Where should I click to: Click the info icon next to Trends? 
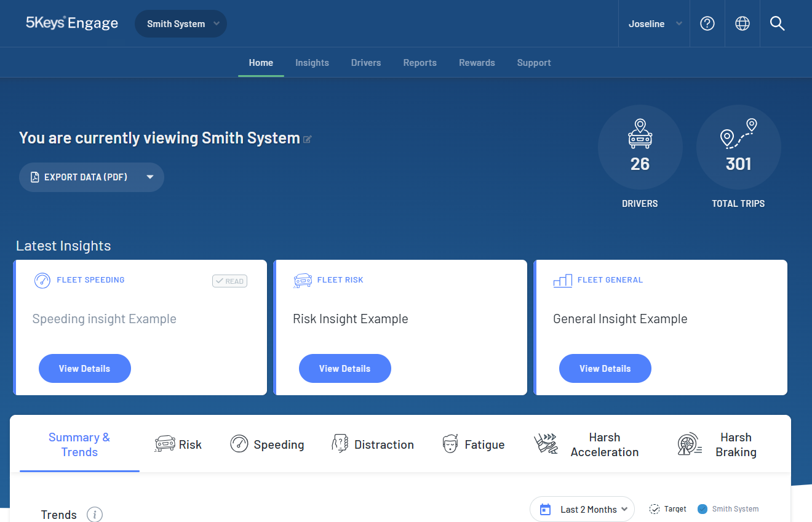point(95,514)
